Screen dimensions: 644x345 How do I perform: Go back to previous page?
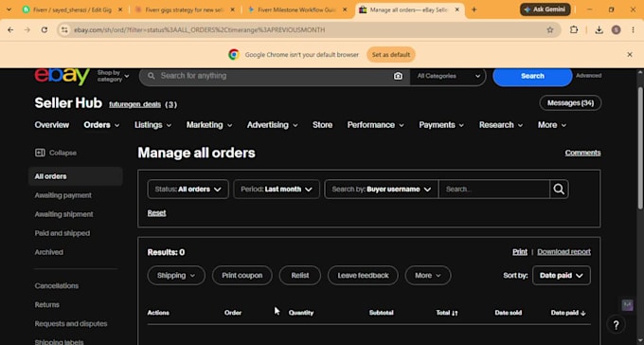point(10,29)
